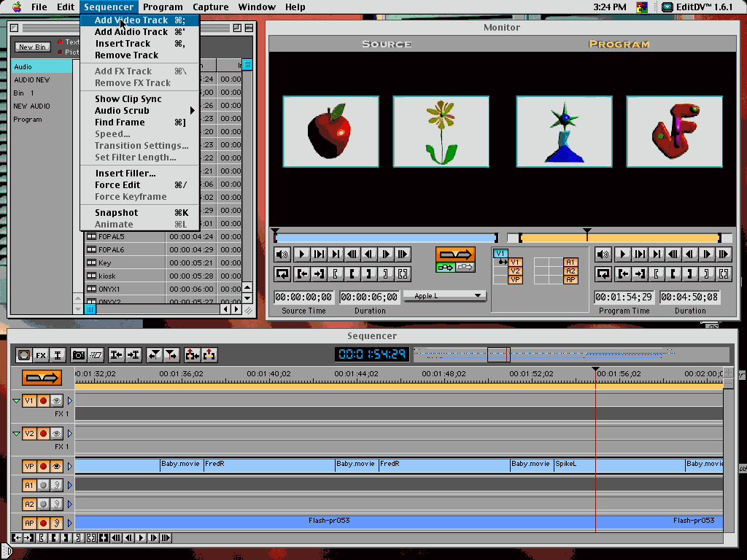The height and width of the screenshot is (560, 747).
Task: Click the AP track label button
Action: coord(29,524)
